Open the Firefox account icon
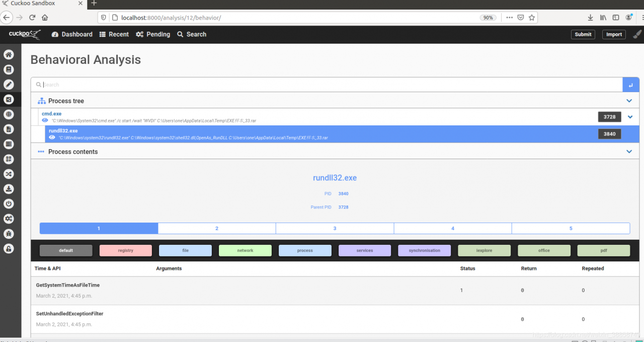The image size is (644, 342). point(629,17)
